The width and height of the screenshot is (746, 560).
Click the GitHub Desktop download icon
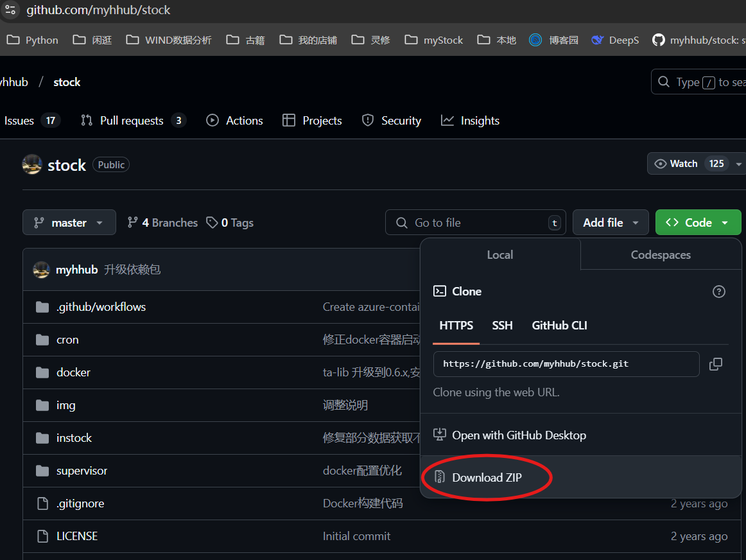440,434
